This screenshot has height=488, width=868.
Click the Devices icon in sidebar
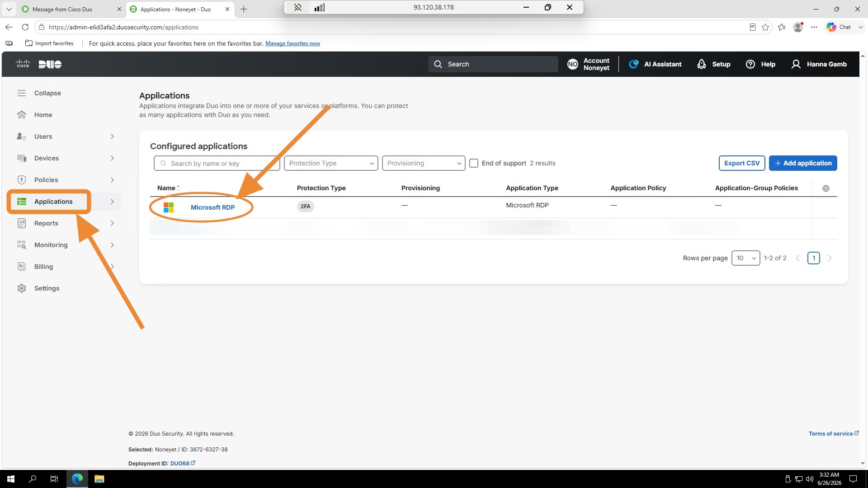click(22, 158)
